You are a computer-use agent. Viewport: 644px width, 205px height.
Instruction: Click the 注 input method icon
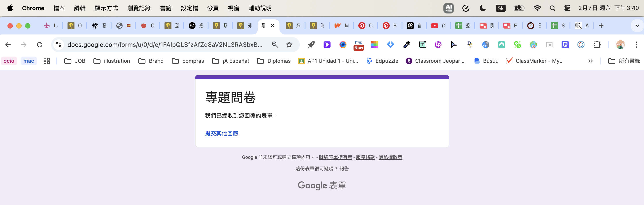coord(501,8)
